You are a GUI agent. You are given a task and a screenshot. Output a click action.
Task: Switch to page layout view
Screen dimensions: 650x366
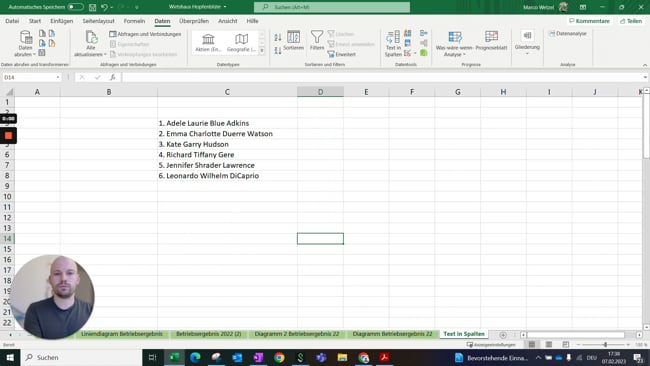(549, 344)
